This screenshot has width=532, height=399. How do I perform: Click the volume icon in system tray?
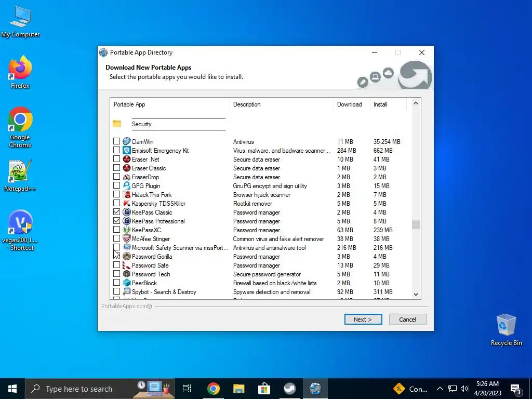tap(464, 389)
